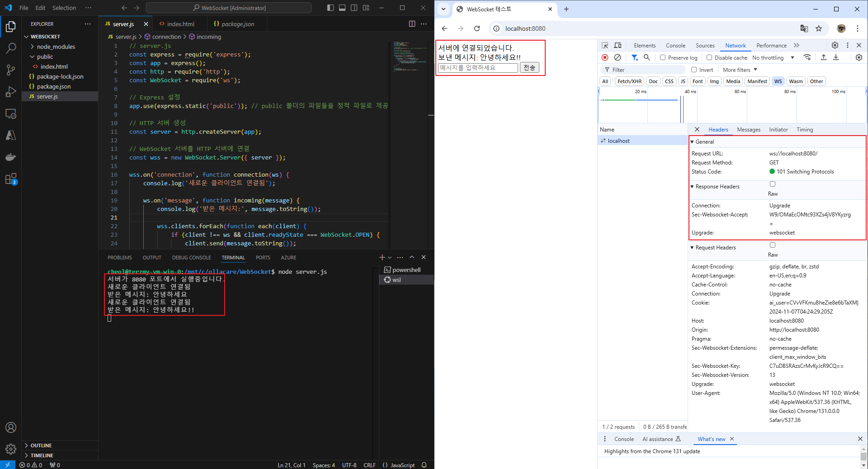Check the Raw checkbox under Request Headers
The height and width of the screenshot is (469, 868).
click(x=773, y=245)
